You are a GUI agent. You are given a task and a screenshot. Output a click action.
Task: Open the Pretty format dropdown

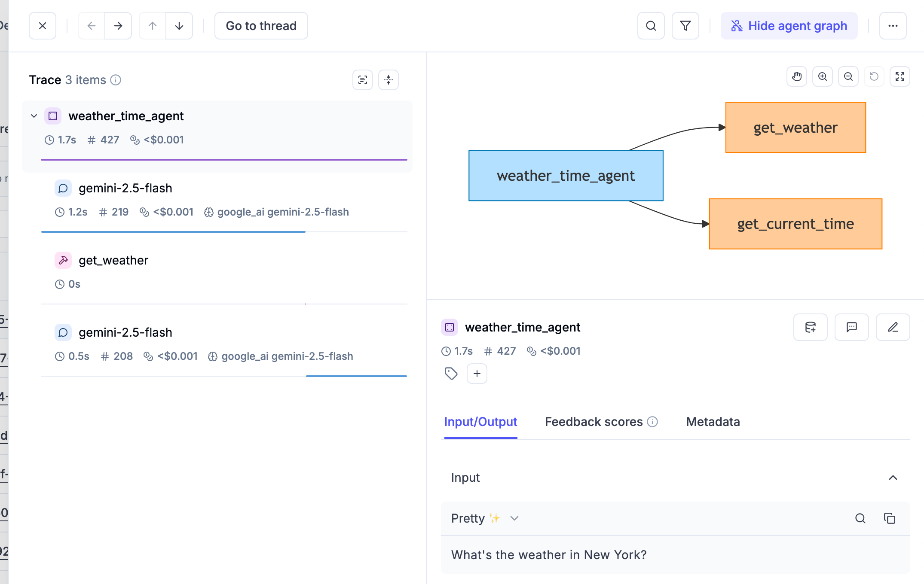pyautogui.click(x=484, y=518)
